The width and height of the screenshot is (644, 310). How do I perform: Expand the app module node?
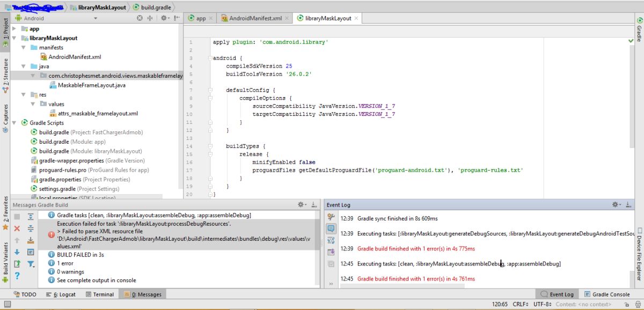[14, 29]
